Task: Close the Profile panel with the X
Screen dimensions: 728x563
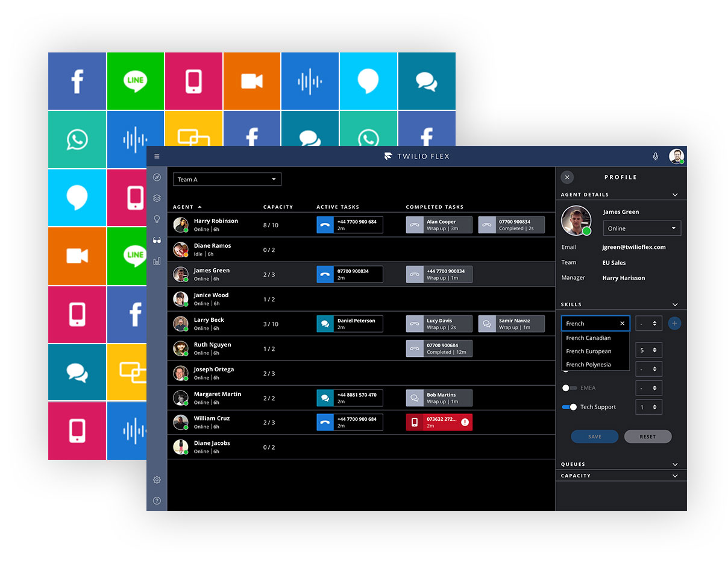Action: click(x=567, y=177)
